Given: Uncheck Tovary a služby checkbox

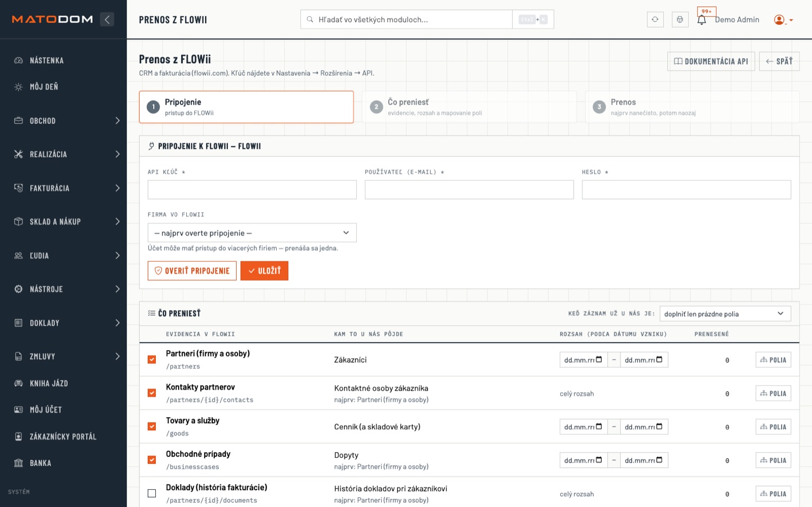Looking at the screenshot, I should (152, 426).
